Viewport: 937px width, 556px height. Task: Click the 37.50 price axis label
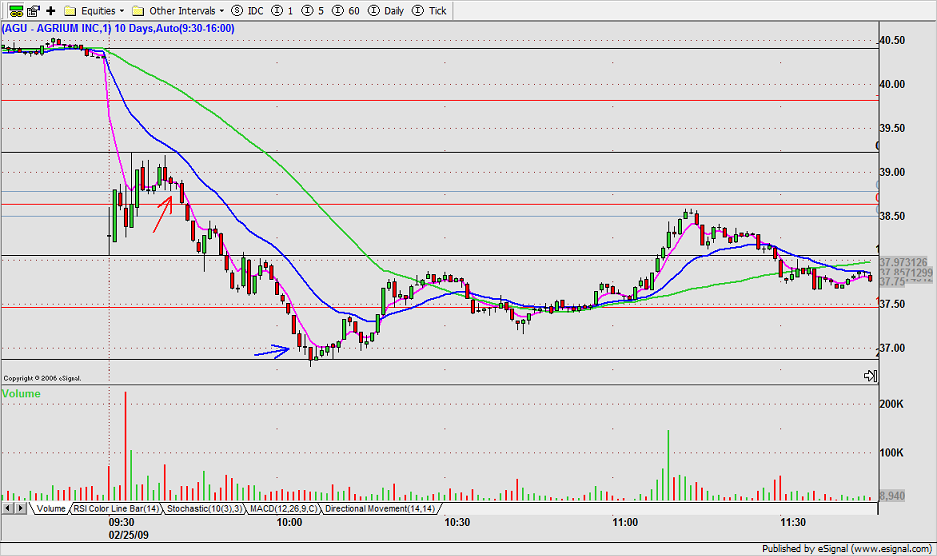pos(892,304)
